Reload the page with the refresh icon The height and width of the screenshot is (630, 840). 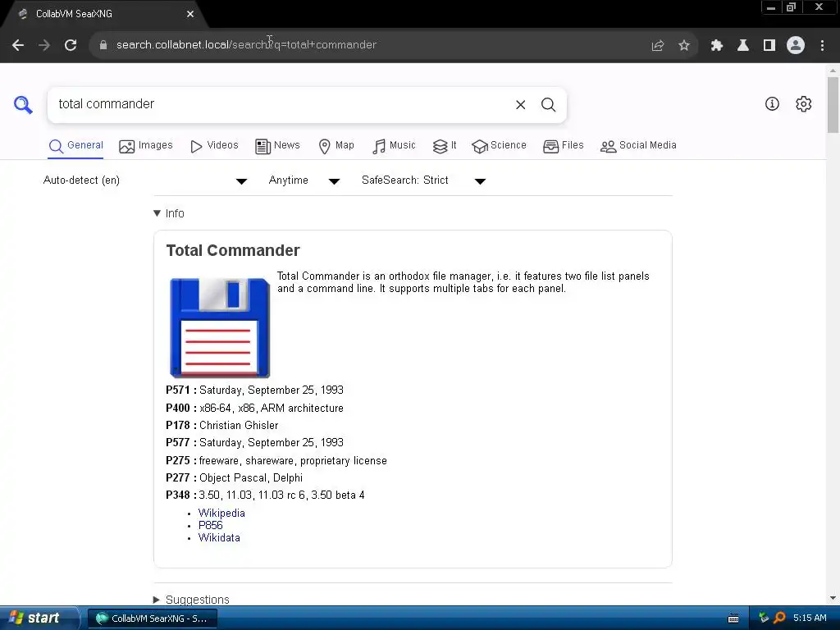coord(71,46)
